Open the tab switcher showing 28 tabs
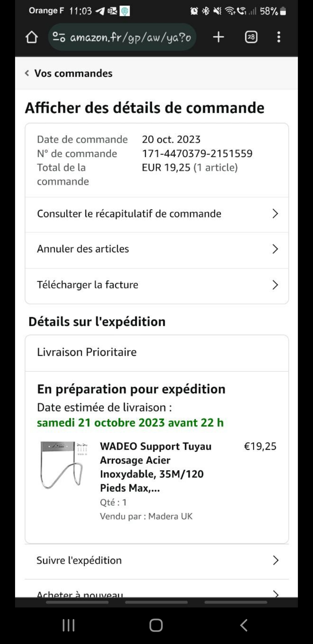The image size is (313, 644). pos(251,37)
